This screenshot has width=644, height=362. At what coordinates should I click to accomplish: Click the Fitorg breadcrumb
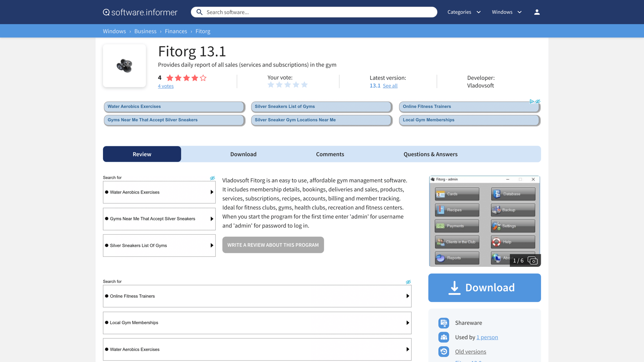tap(203, 31)
